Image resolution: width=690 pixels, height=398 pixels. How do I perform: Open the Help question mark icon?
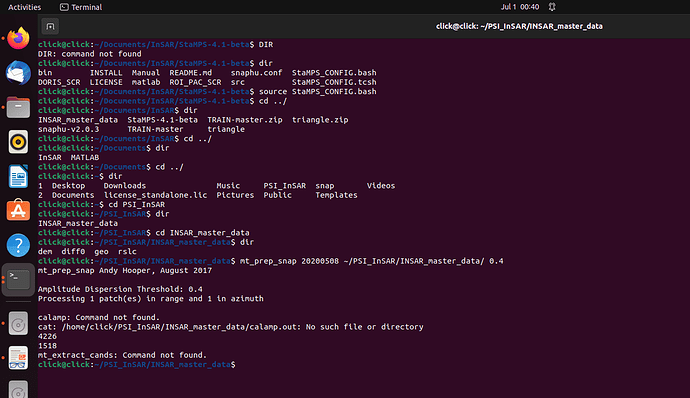point(18,245)
